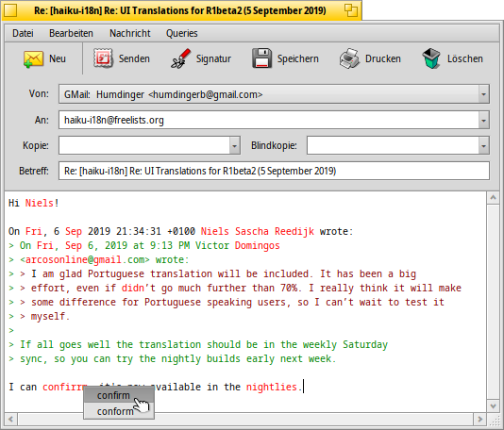This screenshot has width=504, height=430.
Task: Add a signature via Signatur icon
Action: (x=180, y=58)
